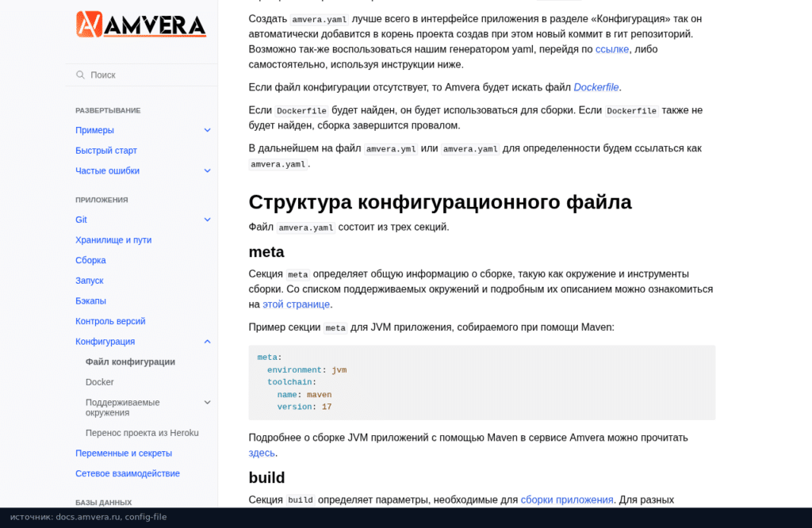Click the search magnifier icon
Image resolution: width=812 pixels, height=528 pixels.
(x=80, y=75)
